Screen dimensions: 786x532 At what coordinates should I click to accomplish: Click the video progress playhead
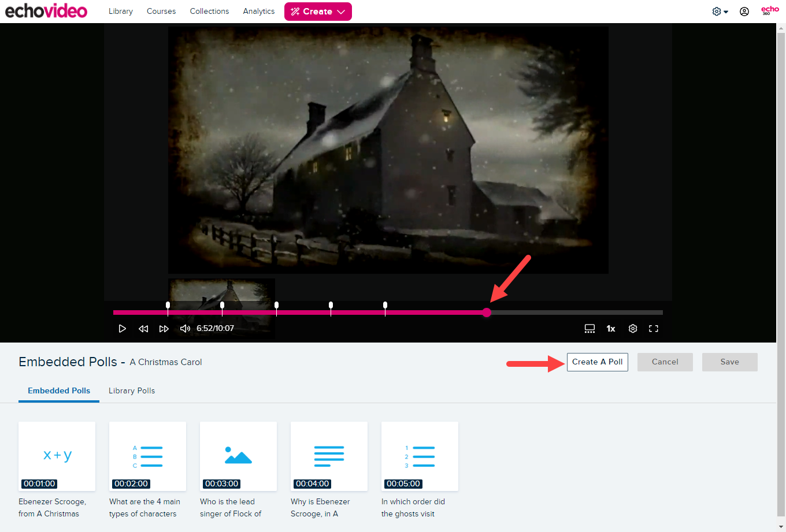[x=487, y=312]
